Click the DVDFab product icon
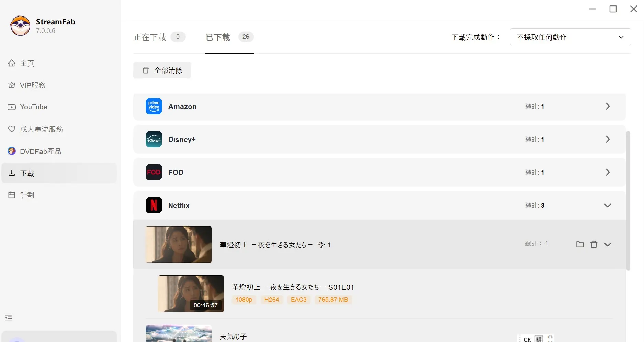644x342 pixels. tap(12, 151)
